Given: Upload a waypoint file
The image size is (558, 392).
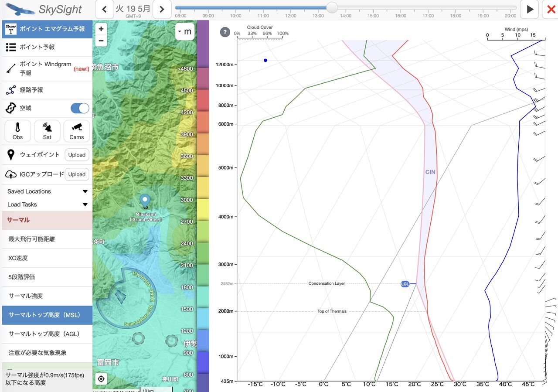Looking at the screenshot, I should (77, 155).
